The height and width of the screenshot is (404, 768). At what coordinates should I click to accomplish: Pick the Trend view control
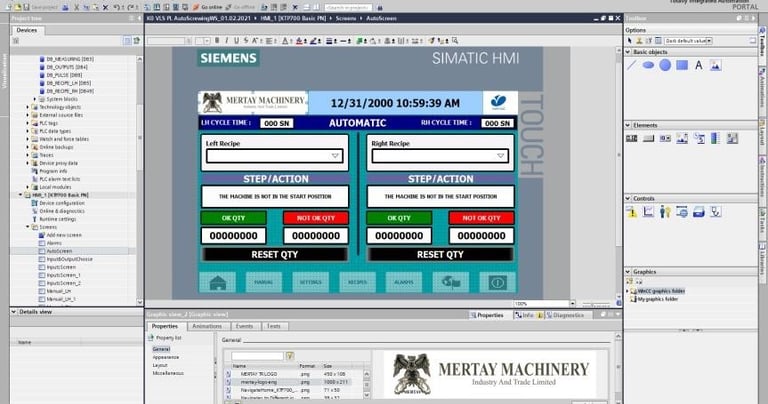point(648,212)
